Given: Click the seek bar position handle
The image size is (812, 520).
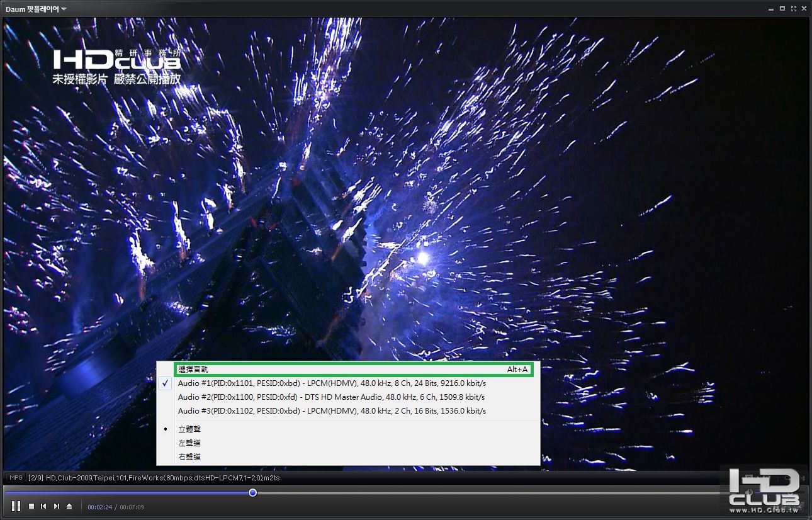Looking at the screenshot, I should click(252, 492).
